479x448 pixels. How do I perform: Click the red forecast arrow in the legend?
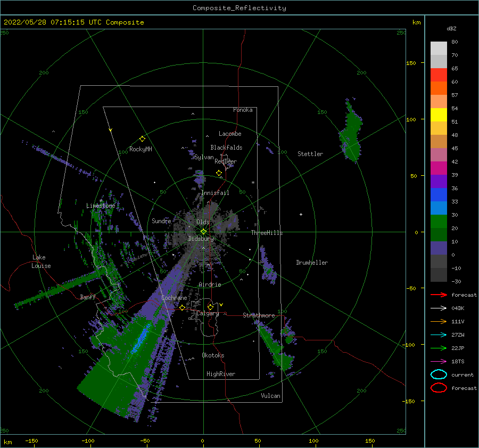click(x=439, y=295)
